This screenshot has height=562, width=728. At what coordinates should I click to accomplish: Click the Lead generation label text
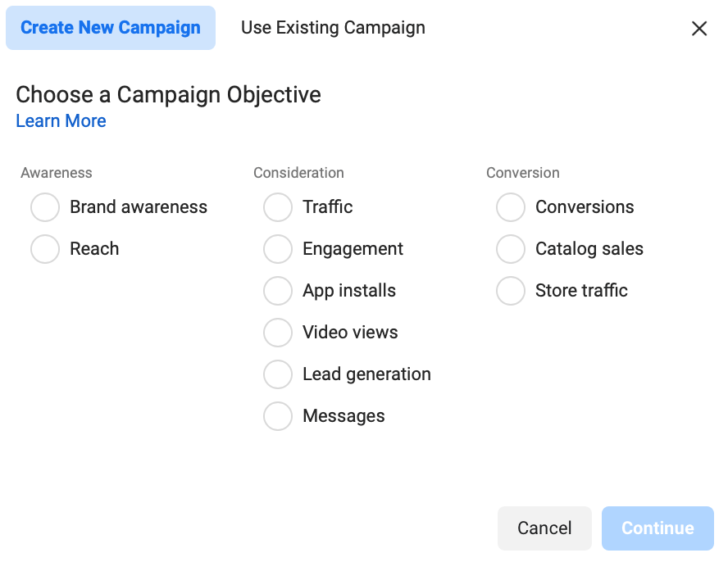coord(366,374)
